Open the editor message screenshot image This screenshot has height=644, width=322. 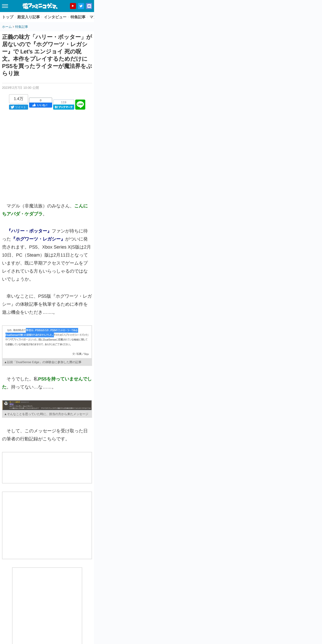tap(47, 405)
